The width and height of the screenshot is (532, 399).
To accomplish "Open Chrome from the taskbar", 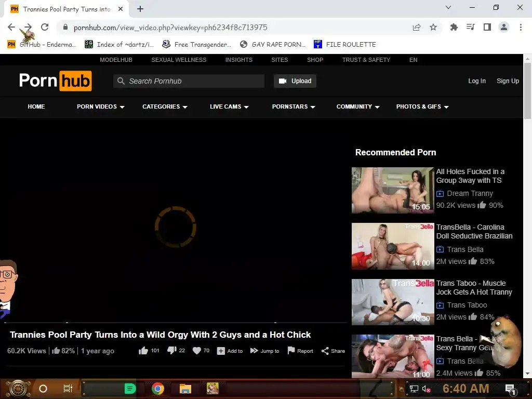I will [x=158, y=389].
